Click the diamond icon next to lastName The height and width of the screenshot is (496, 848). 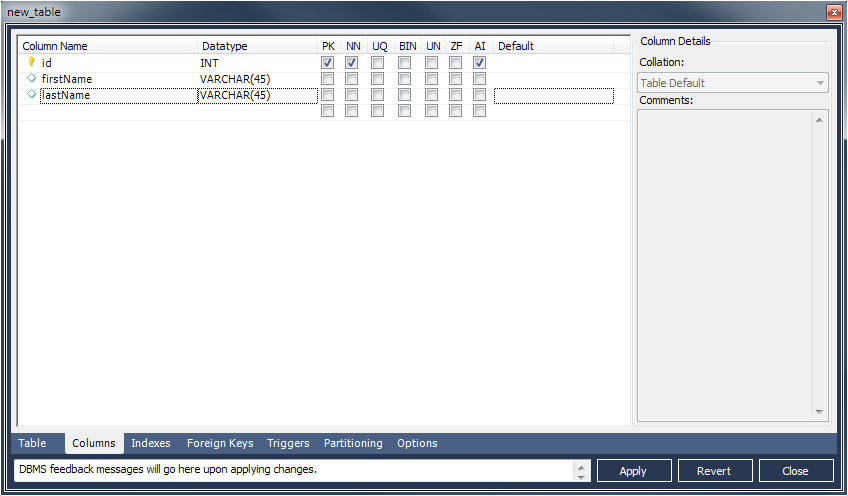point(31,94)
